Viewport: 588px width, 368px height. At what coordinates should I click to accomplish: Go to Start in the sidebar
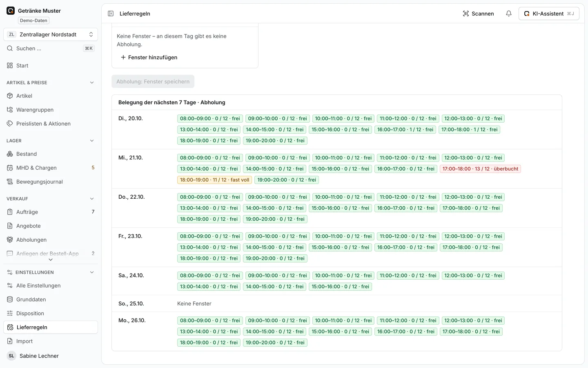tap(51, 65)
